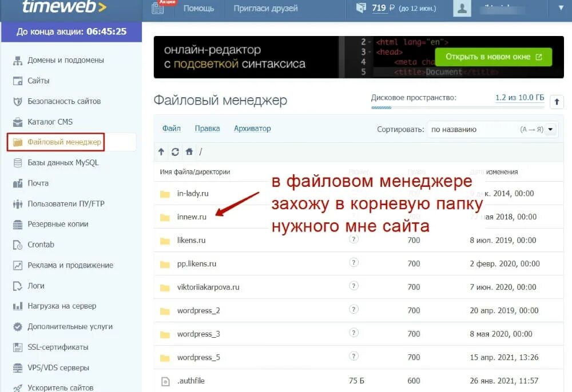Click the Реклама и продвижение chart icon
Viewport: 572px width, 392px height.
[x=18, y=265]
